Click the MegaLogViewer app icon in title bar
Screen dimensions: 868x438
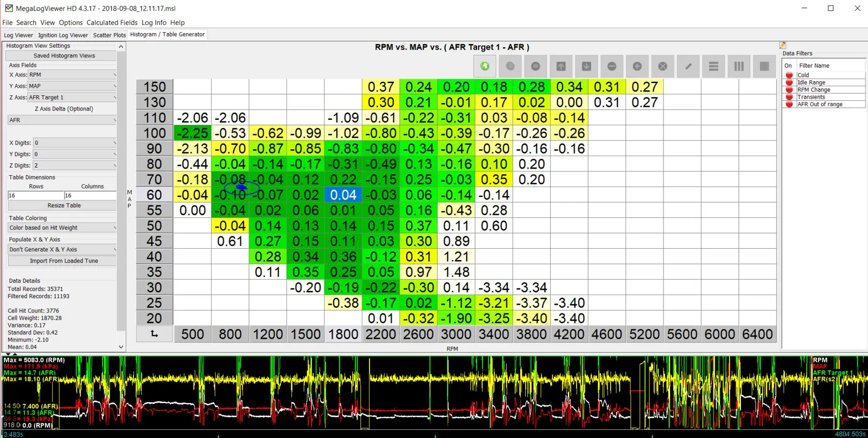[9, 8]
